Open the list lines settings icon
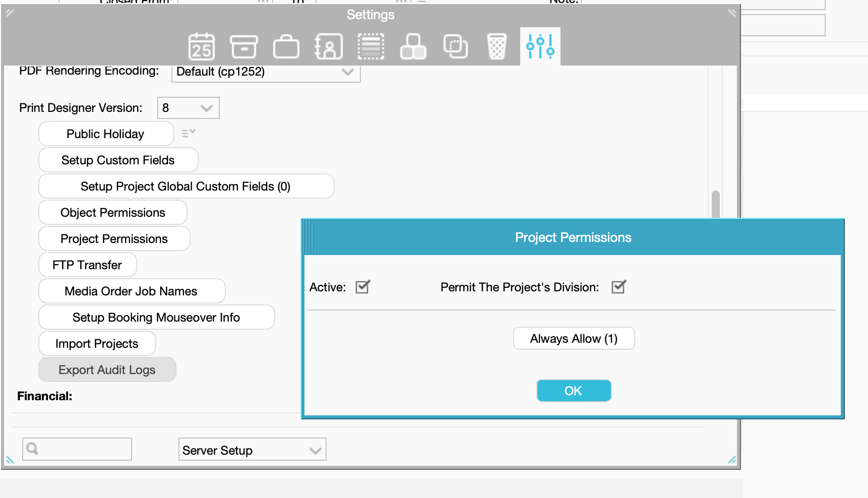 click(371, 47)
